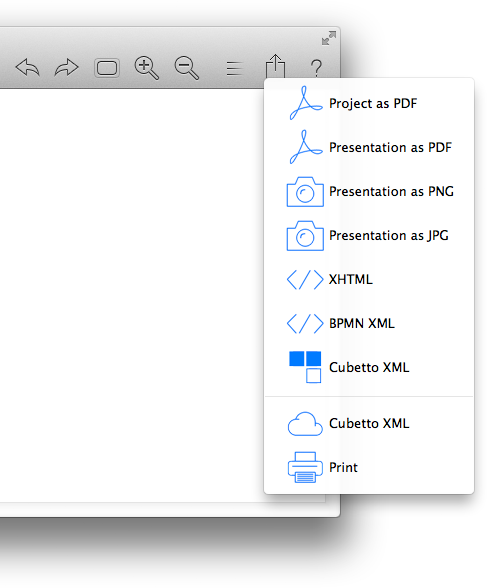This screenshot has height=588, width=487.
Task: Zoom in with the plus magnifier
Action: coord(147,68)
